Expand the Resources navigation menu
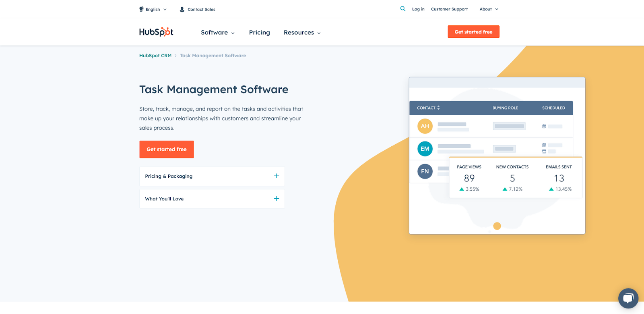 [x=302, y=33]
